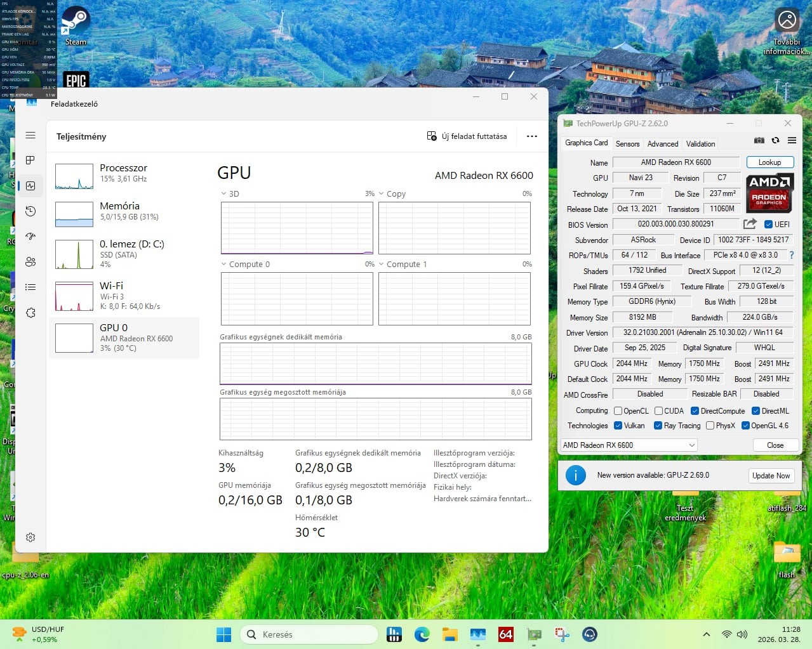812x649 pixels.
Task: Open the Epic Games desktop shortcut
Action: [76, 80]
